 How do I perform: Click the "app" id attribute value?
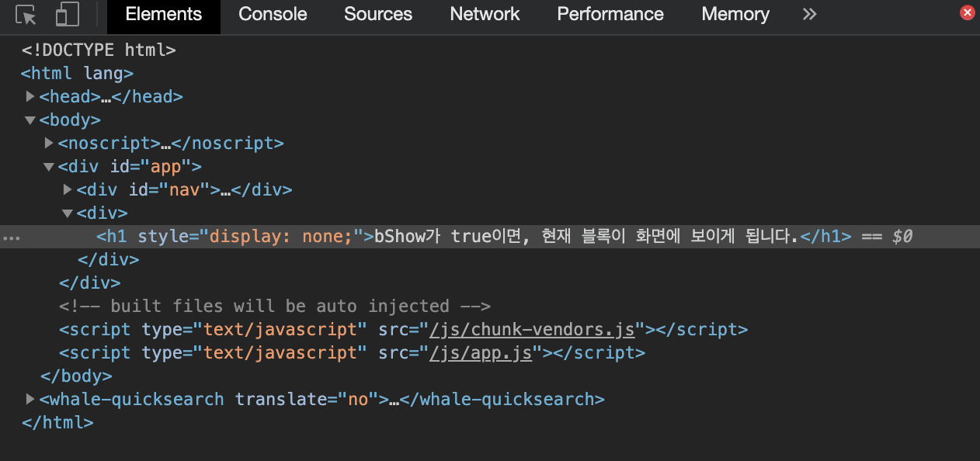(166, 167)
